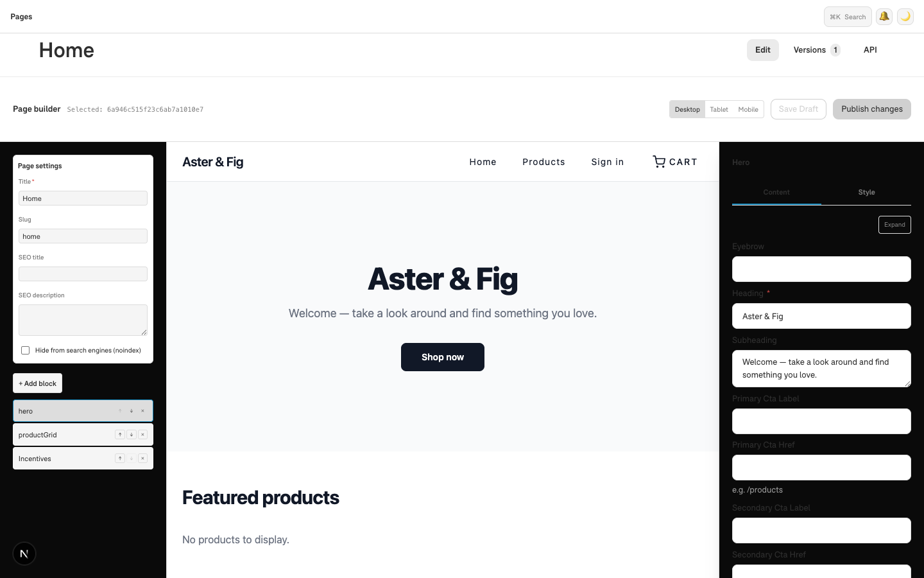Click the Selected block ID text
Viewport: 924px width, 578px height.
point(135,110)
